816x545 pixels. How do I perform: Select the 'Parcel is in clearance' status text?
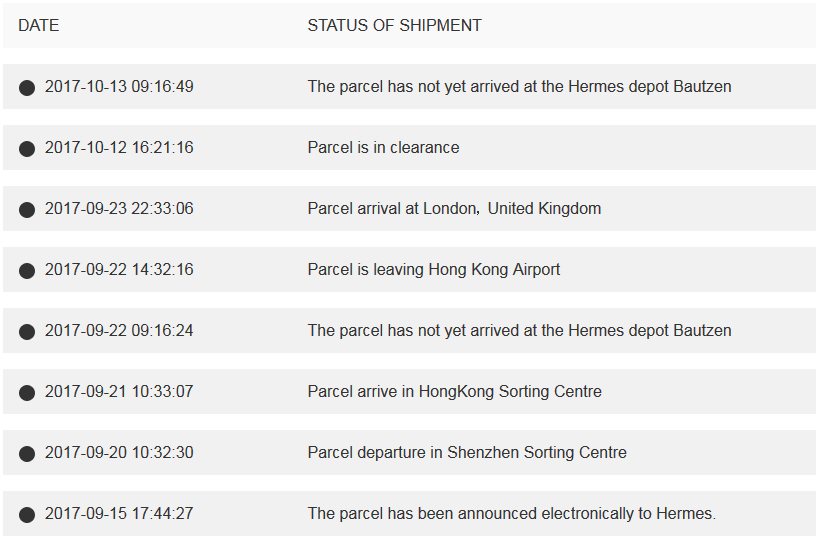tap(384, 147)
